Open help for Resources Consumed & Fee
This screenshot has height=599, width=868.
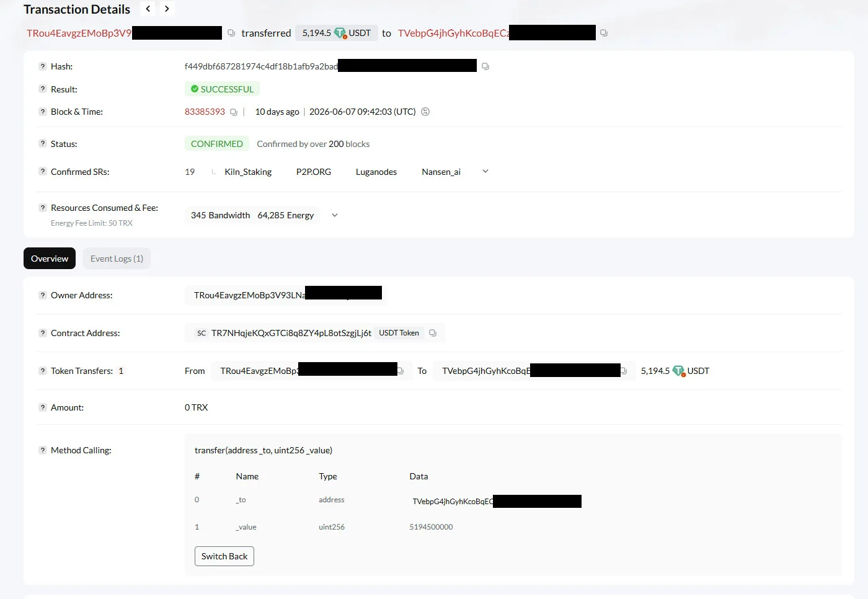point(43,208)
